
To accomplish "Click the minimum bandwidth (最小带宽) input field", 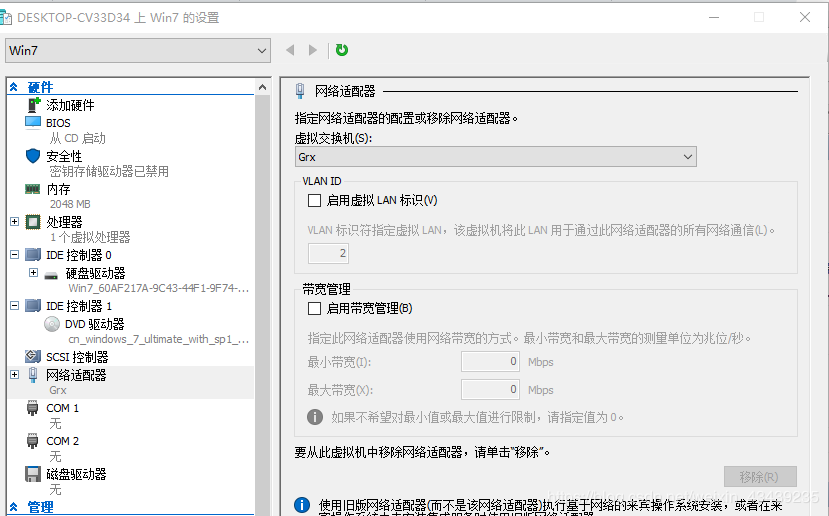I will coord(490,362).
